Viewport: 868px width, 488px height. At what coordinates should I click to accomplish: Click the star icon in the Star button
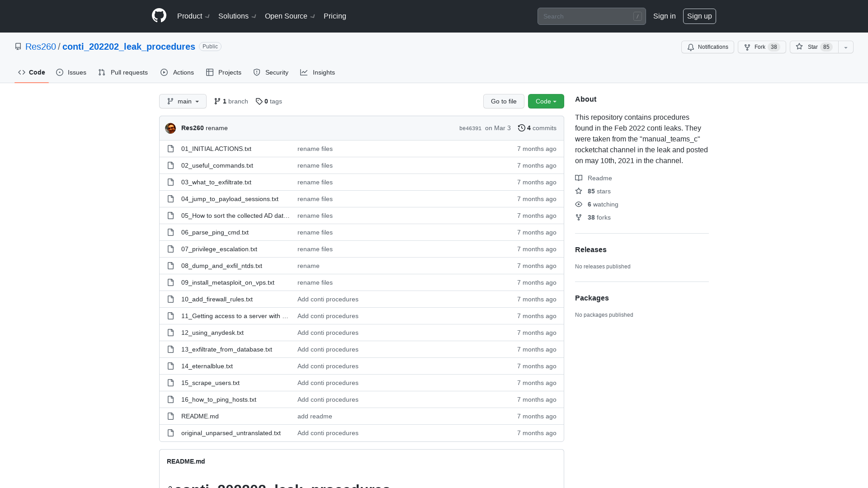799,47
